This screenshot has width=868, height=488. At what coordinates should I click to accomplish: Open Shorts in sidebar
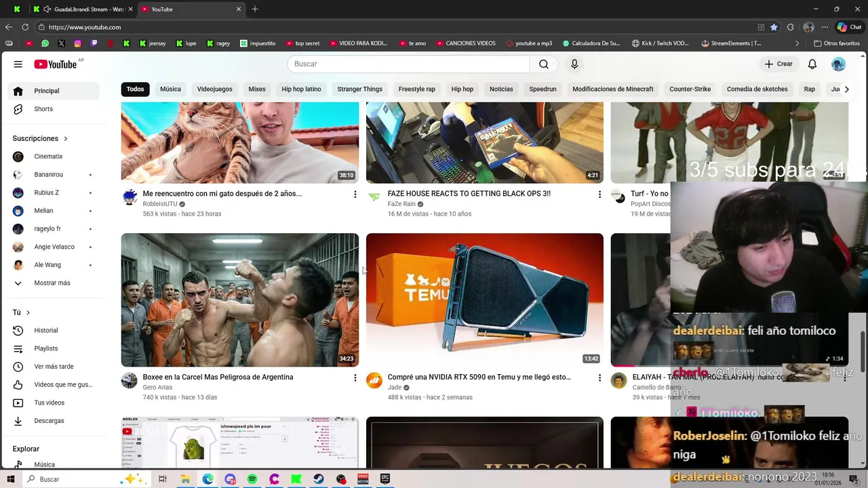pyautogui.click(x=54, y=109)
